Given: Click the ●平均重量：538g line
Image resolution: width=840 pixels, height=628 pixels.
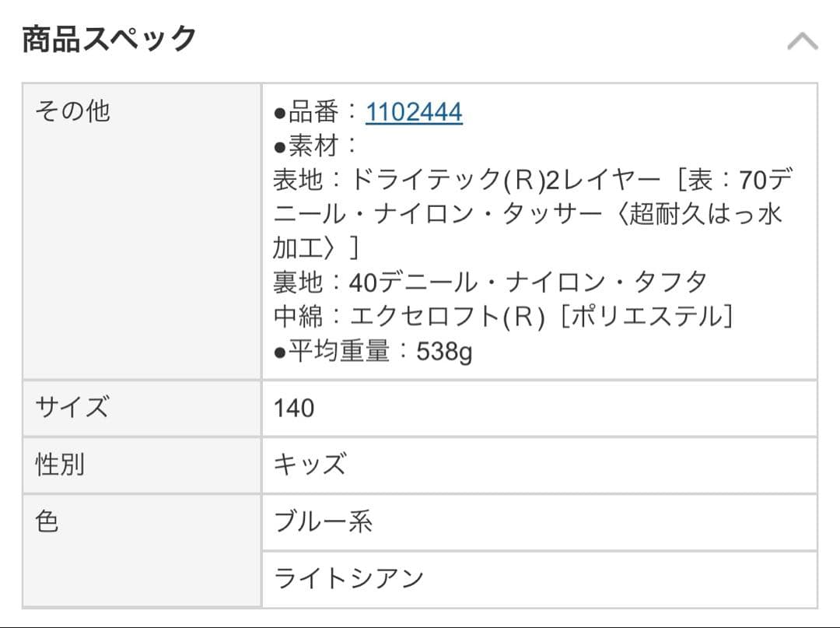Looking at the screenshot, I should click(373, 352).
